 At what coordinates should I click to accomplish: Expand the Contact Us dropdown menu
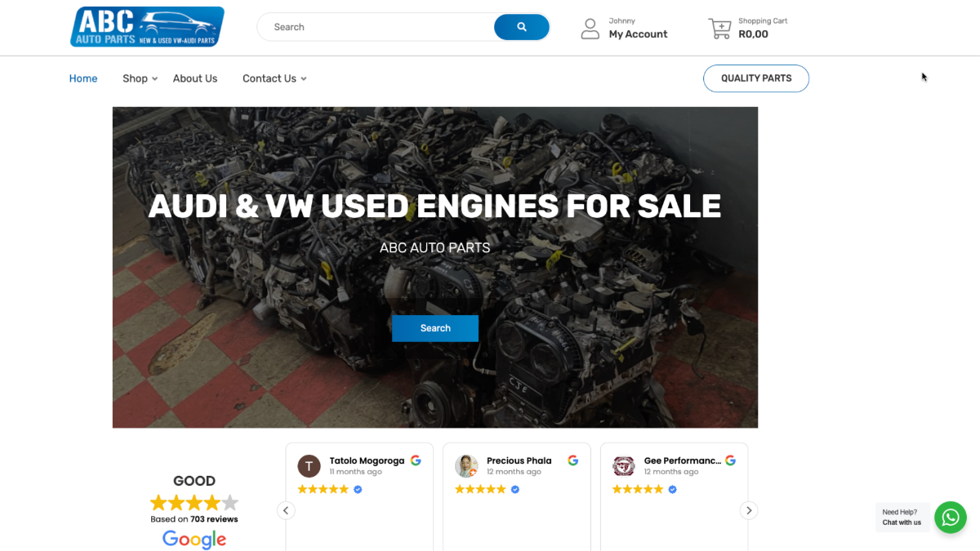click(x=274, y=78)
